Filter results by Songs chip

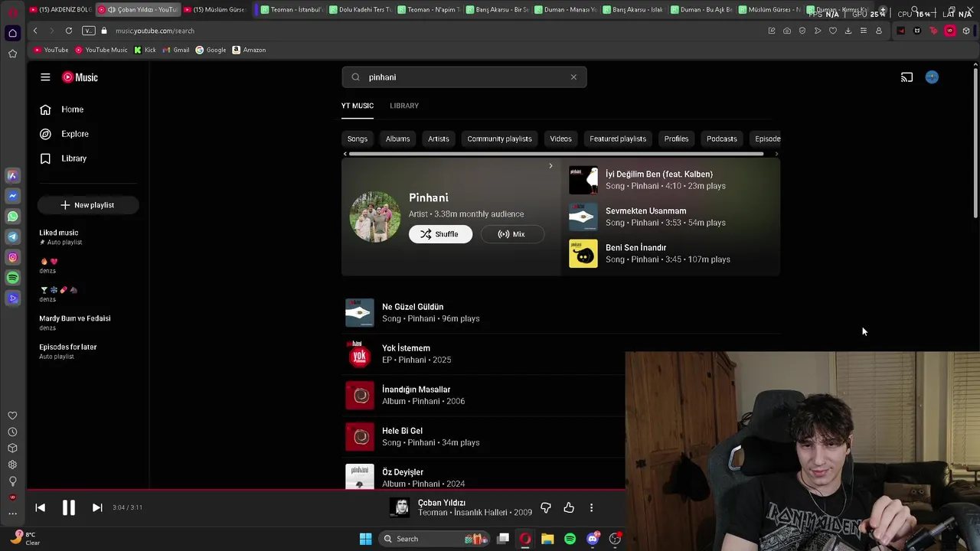(x=358, y=139)
